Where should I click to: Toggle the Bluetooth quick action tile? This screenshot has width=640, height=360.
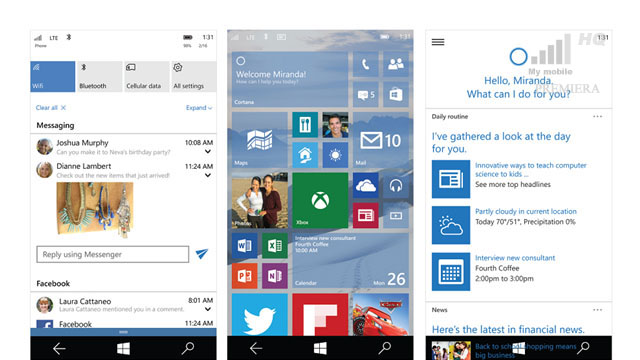click(100, 76)
